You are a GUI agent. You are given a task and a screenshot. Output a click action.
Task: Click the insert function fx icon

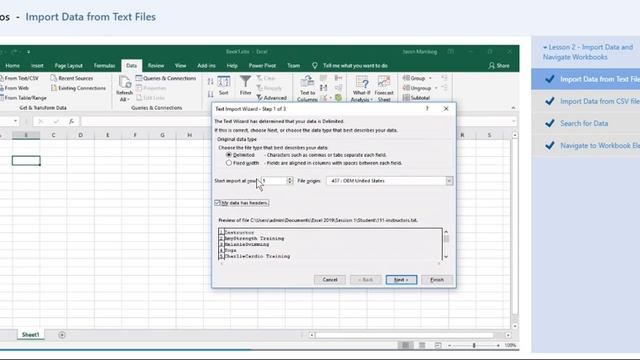click(x=71, y=121)
